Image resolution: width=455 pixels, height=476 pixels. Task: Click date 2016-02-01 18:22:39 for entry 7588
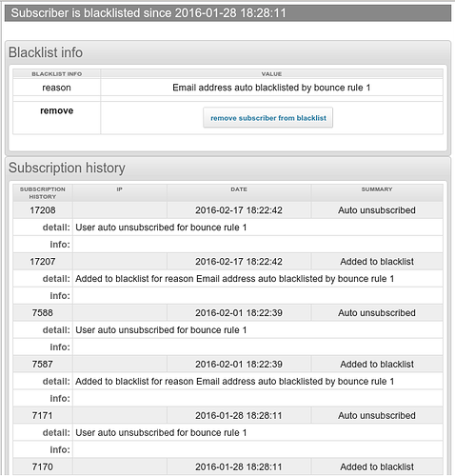click(x=239, y=313)
